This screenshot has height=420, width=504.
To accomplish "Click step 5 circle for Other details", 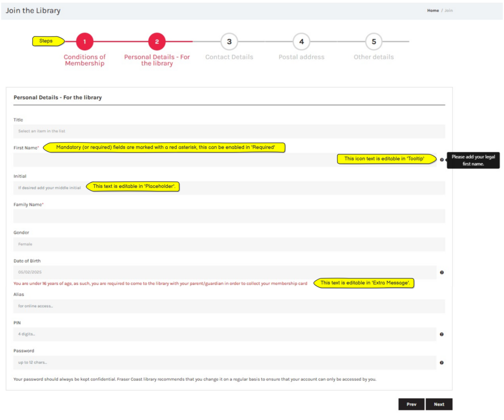I will point(374,42).
